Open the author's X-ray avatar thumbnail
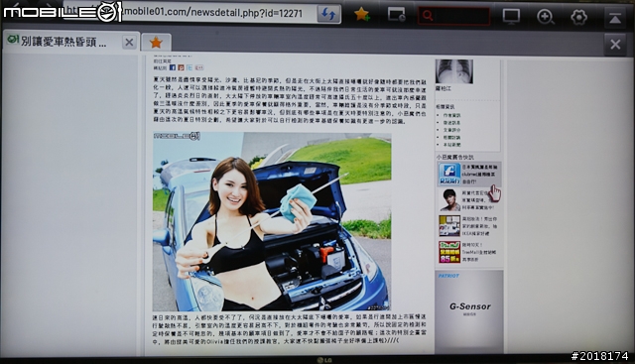Screen dimensions: 635x364 point(454,71)
